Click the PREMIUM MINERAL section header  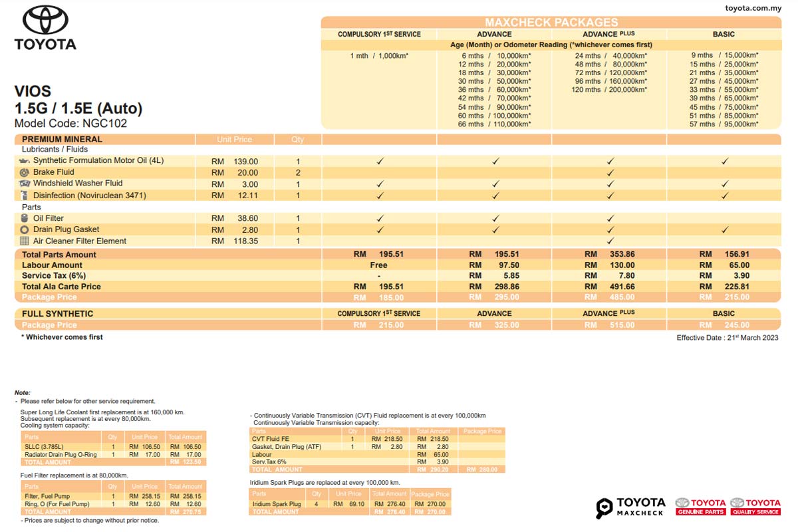pyautogui.click(x=63, y=139)
